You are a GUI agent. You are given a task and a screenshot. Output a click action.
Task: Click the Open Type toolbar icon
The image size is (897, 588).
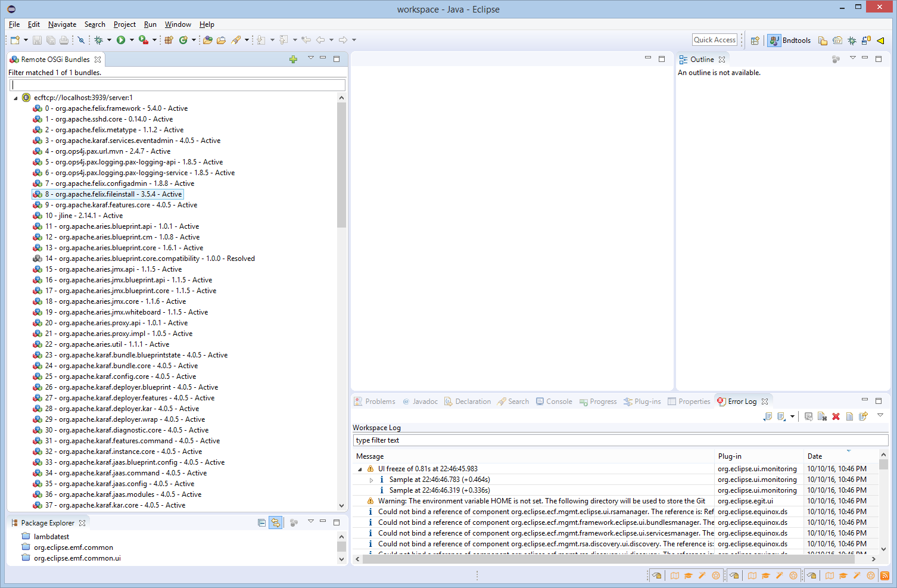pos(208,40)
